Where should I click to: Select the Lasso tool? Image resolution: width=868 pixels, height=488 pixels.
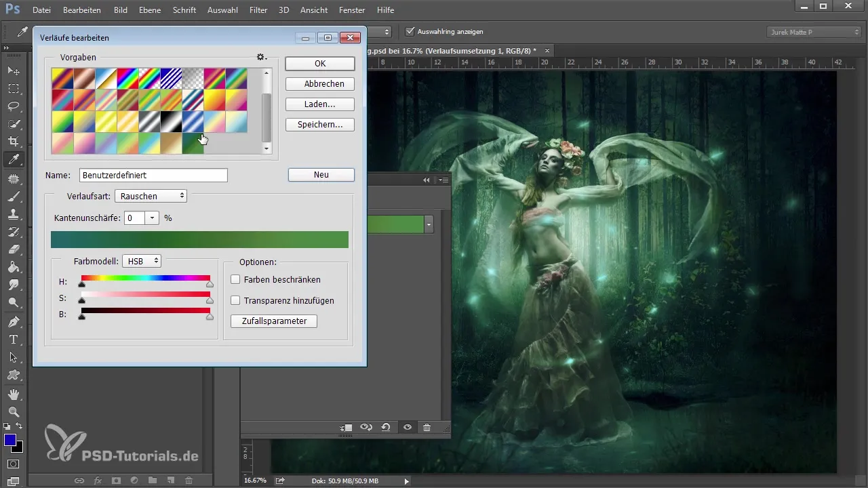coord(13,106)
